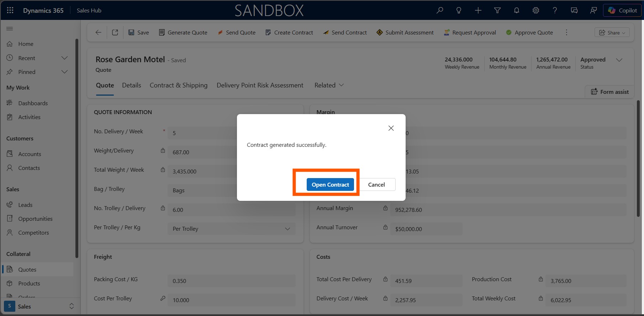Click the lock icon beside Weight/Delivery
This screenshot has height=316, width=644.
coord(163,150)
